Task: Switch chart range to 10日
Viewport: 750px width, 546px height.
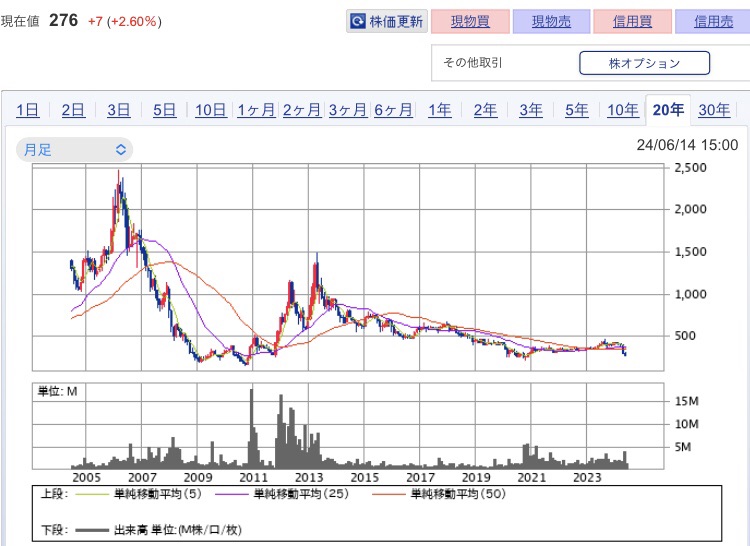Action: (210, 110)
